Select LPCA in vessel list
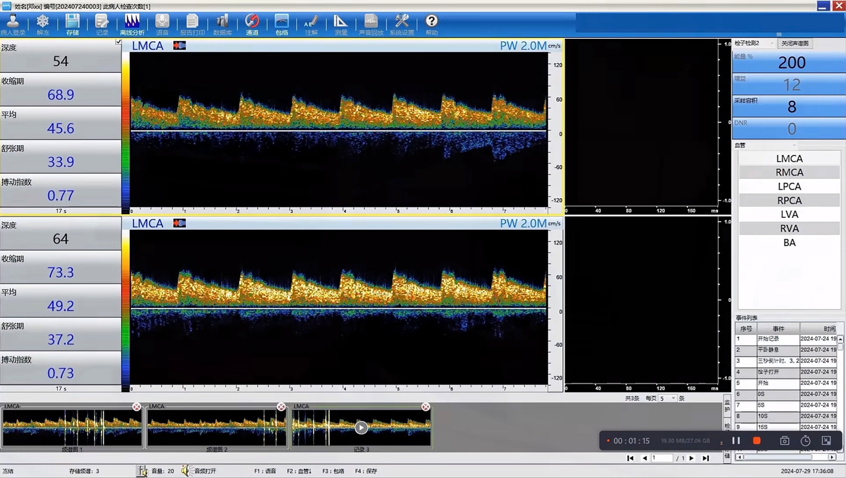This screenshot has height=478, width=846. pyautogui.click(x=789, y=187)
